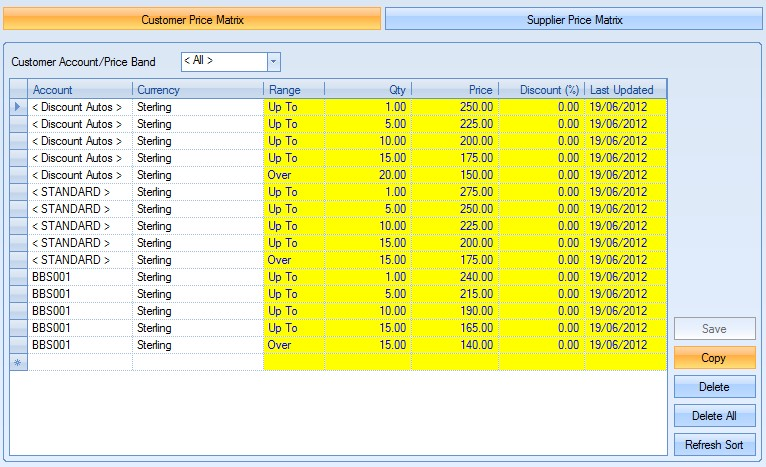The width and height of the screenshot is (766, 467).
Task: Click the Copy button
Action: (x=714, y=357)
